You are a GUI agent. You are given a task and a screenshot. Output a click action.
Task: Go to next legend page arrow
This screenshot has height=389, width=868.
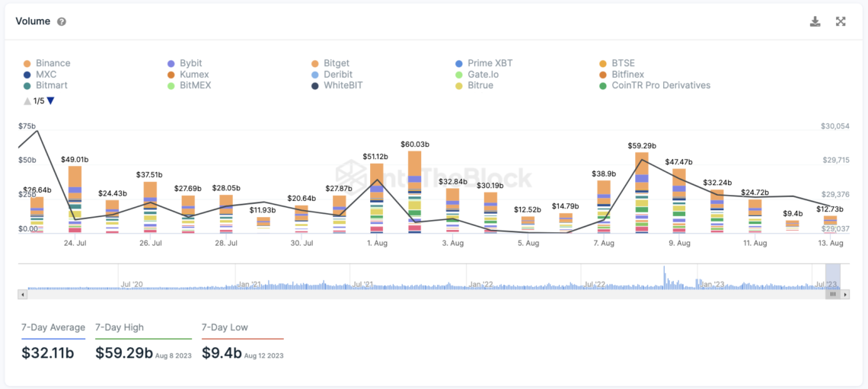[x=51, y=100]
